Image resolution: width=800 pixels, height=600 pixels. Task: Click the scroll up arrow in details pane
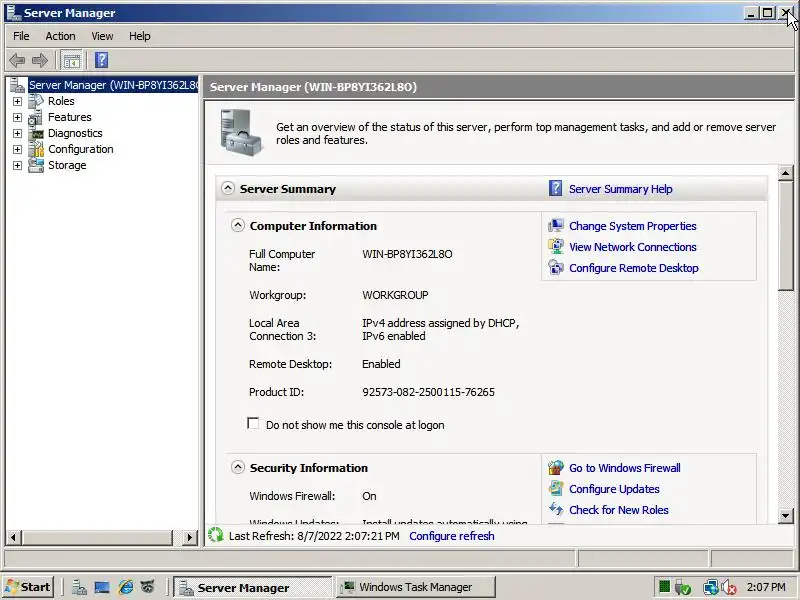pos(786,173)
